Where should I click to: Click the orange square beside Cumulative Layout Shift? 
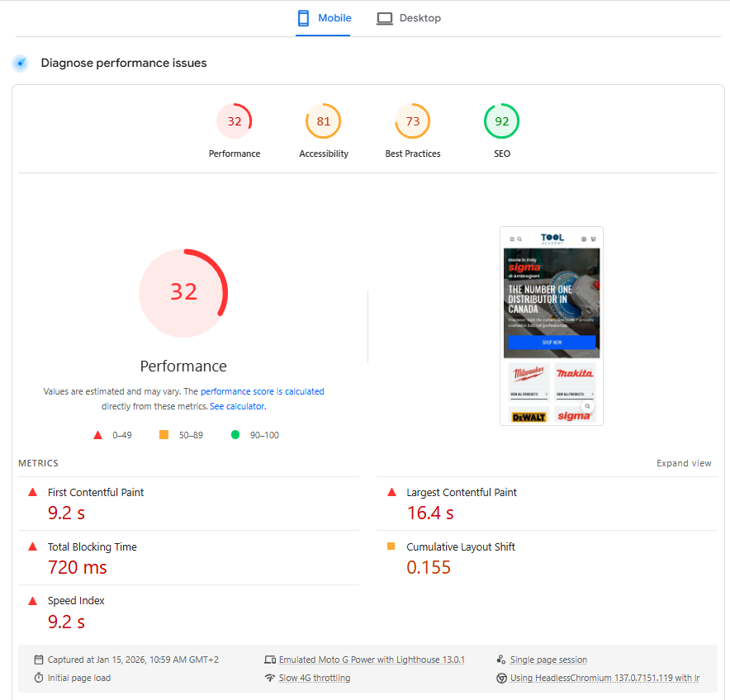pos(391,546)
